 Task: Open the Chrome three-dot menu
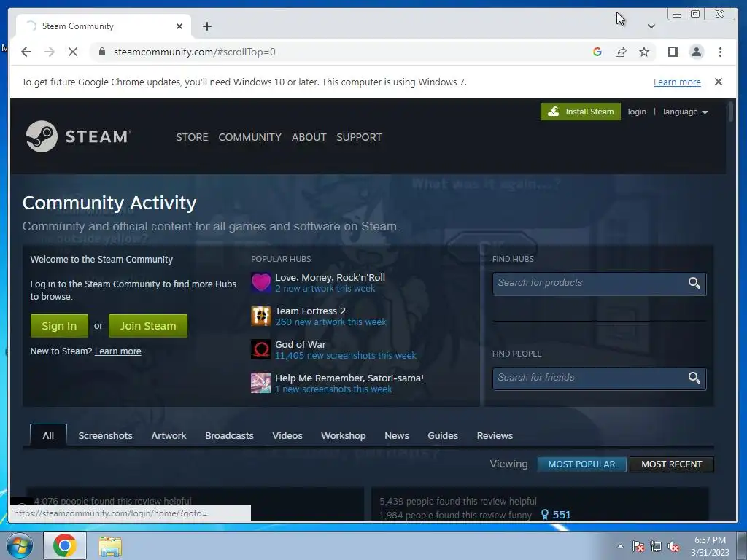click(720, 52)
